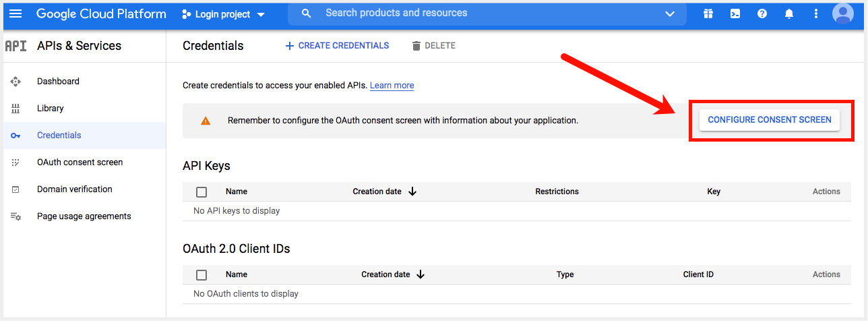
Task: Click the DELETE button
Action: click(433, 46)
